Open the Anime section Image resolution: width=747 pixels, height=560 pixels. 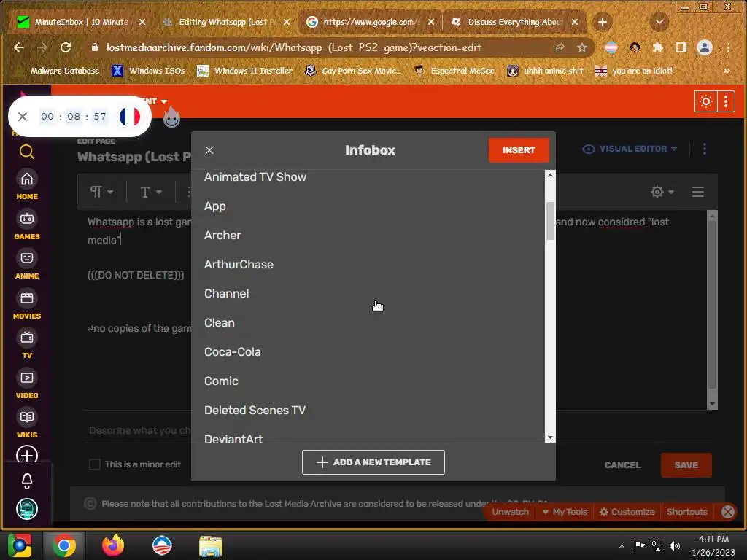click(x=27, y=265)
